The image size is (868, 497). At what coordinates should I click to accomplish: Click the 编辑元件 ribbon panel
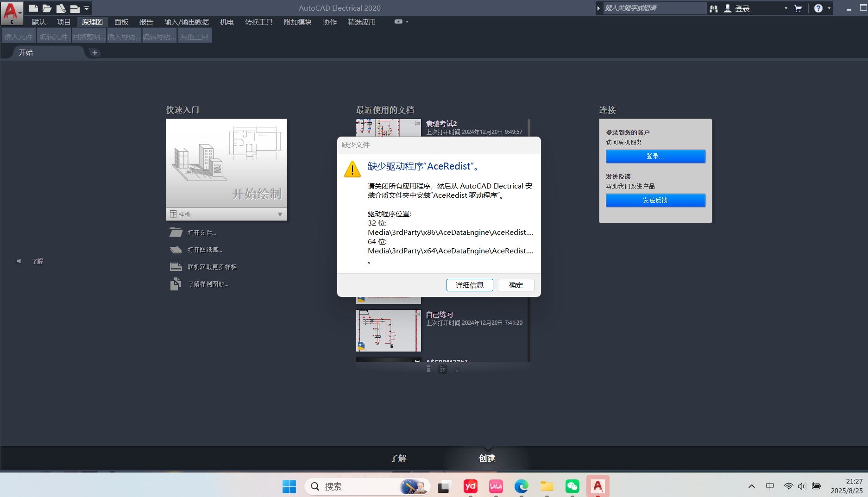54,36
